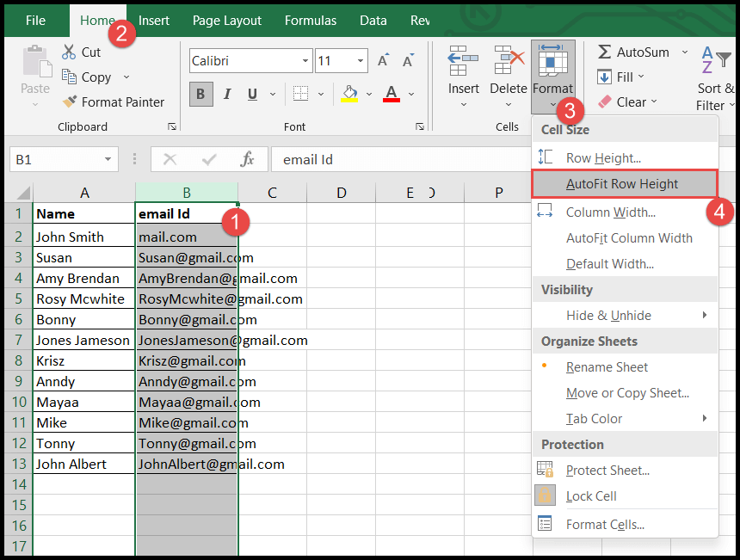Screen dimensions: 740x560
Task: Click the Fill down icon
Action: pos(604,77)
